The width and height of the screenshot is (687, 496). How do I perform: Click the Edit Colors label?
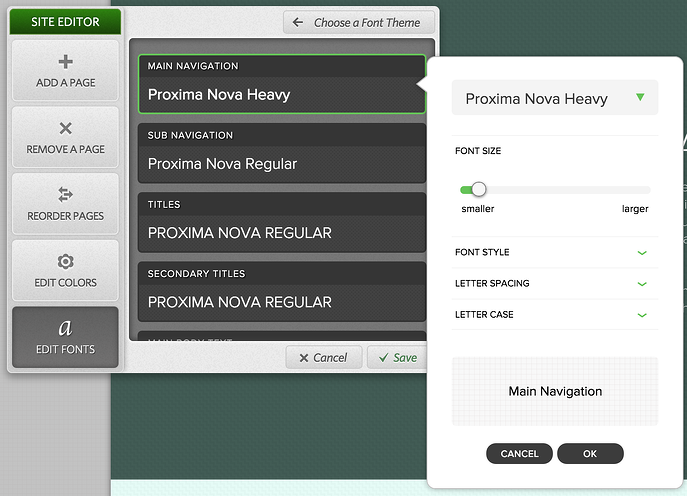(x=65, y=283)
